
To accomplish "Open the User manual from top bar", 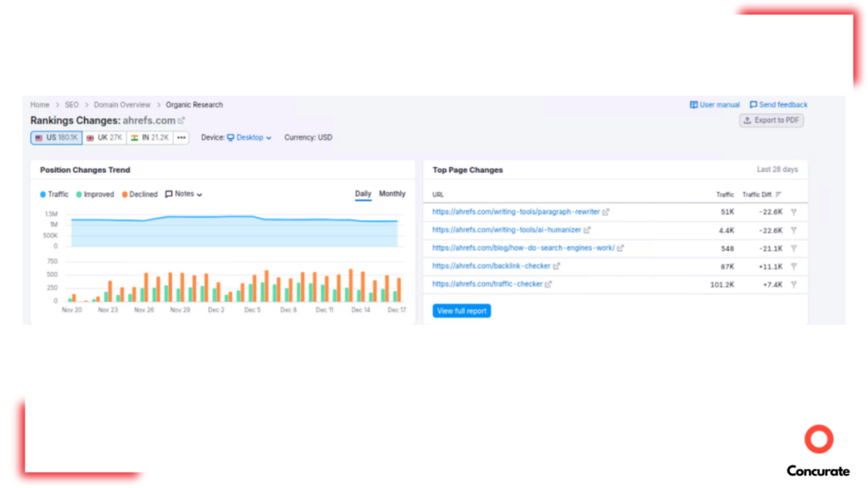I will point(716,104).
